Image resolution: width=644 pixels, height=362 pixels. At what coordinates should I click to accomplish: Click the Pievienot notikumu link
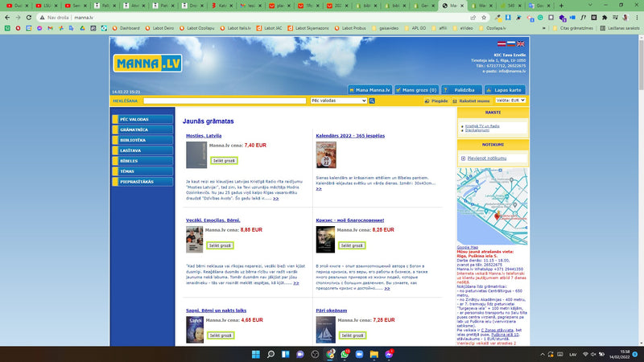[487, 158]
